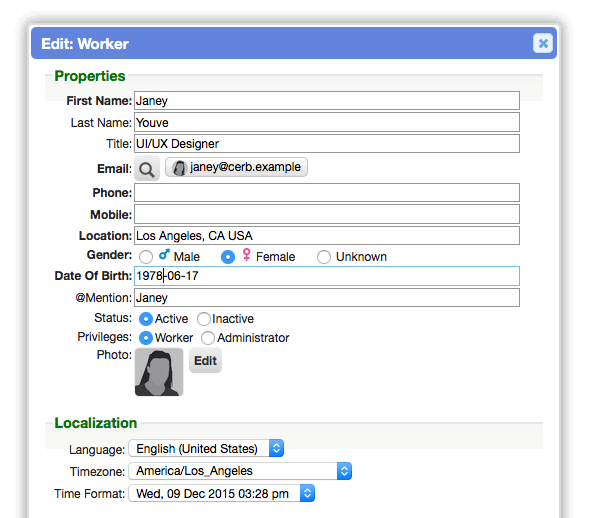The width and height of the screenshot is (590, 518).
Task: Click the email search magnifier icon
Action: point(147,169)
